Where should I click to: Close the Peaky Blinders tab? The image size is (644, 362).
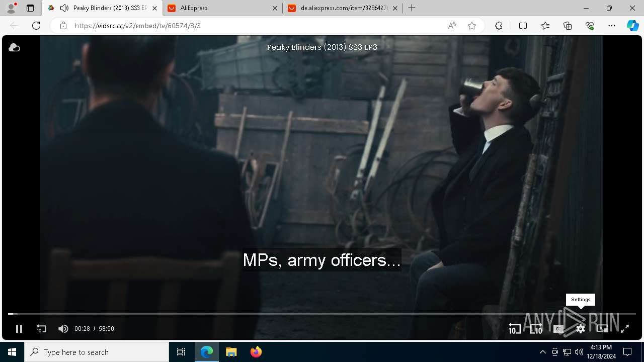click(x=155, y=8)
